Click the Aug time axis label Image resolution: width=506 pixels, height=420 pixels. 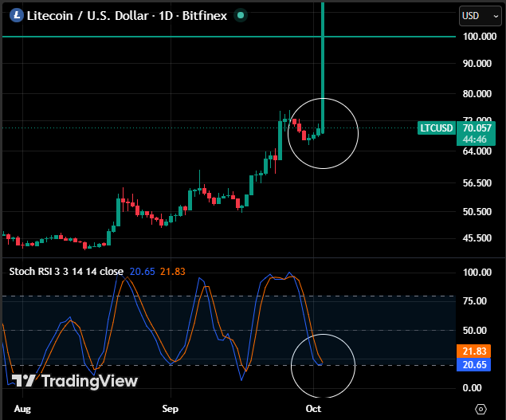(x=22, y=409)
